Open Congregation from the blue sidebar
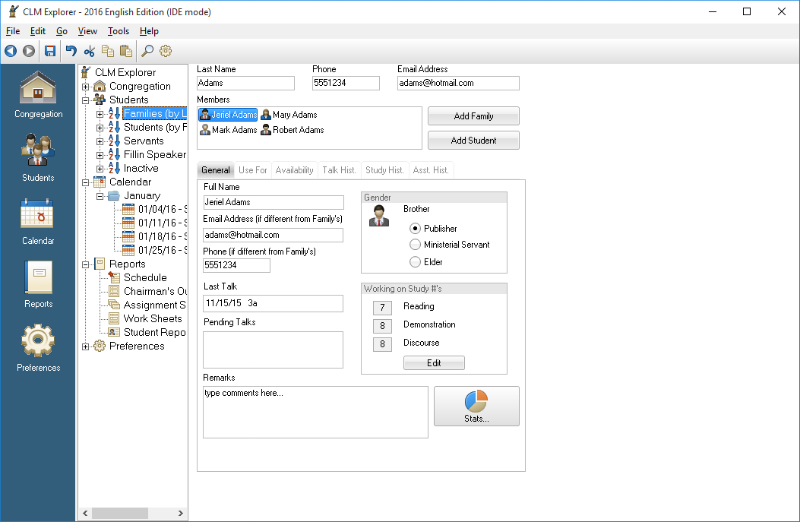This screenshot has width=800, height=522. tap(38, 95)
